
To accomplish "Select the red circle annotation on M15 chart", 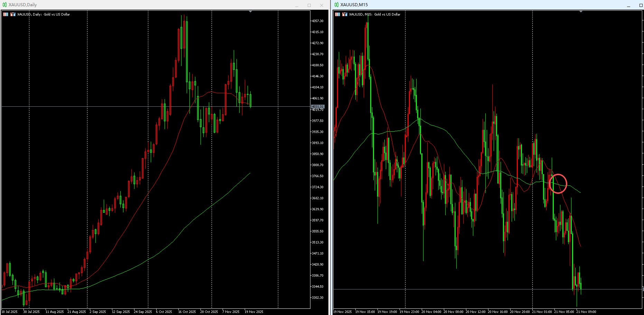I will (558, 183).
